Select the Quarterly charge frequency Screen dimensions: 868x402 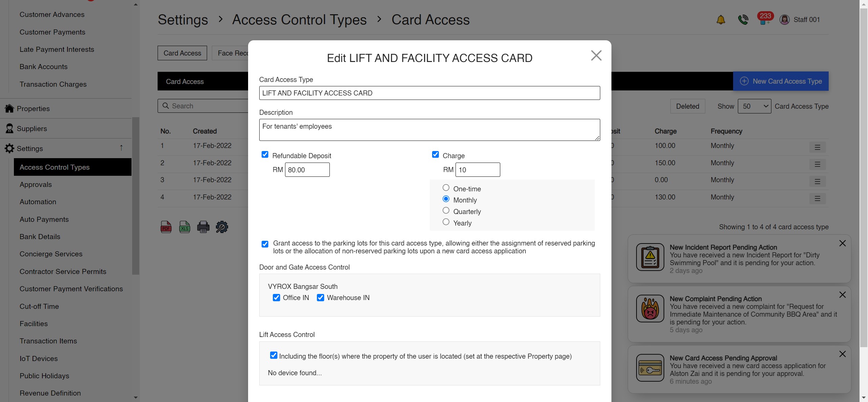(x=446, y=211)
